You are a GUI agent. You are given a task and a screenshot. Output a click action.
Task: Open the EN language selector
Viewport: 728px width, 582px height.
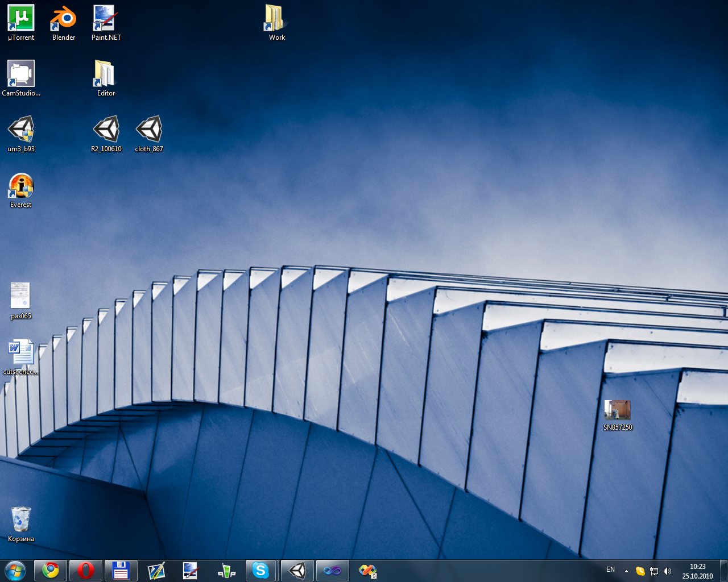(x=610, y=569)
